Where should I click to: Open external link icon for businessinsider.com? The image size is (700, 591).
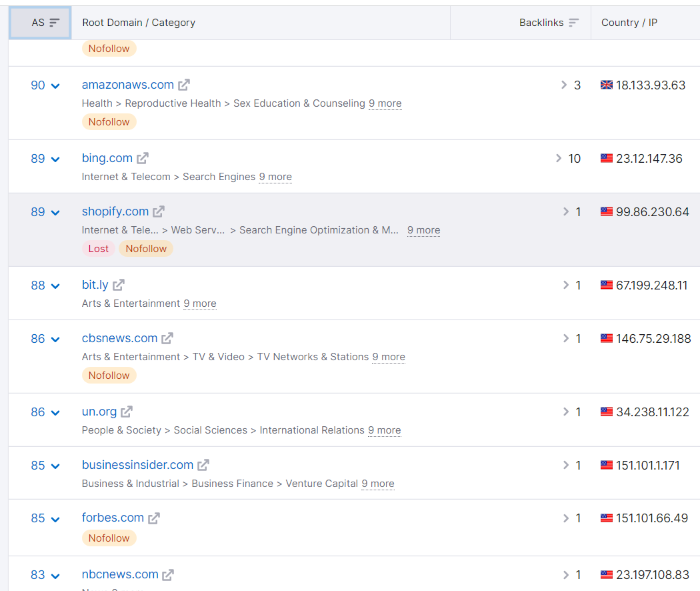click(x=203, y=465)
